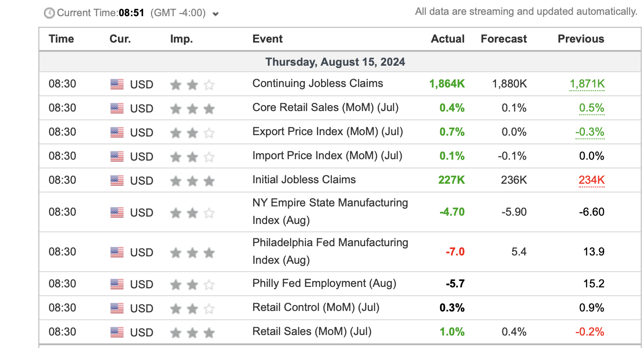
Task: Click the clock icon beside Current Time
Action: (x=49, y=13)
